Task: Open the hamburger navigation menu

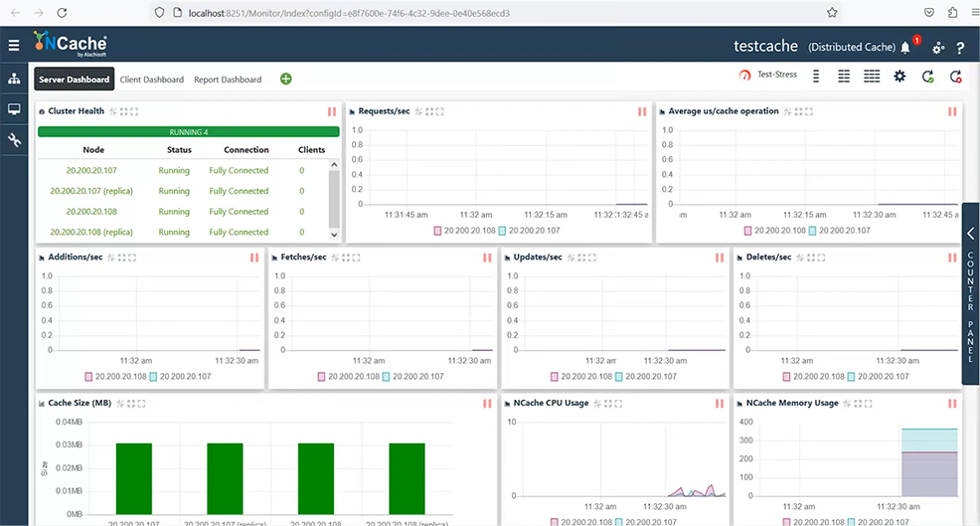Action: pos(14,46)
